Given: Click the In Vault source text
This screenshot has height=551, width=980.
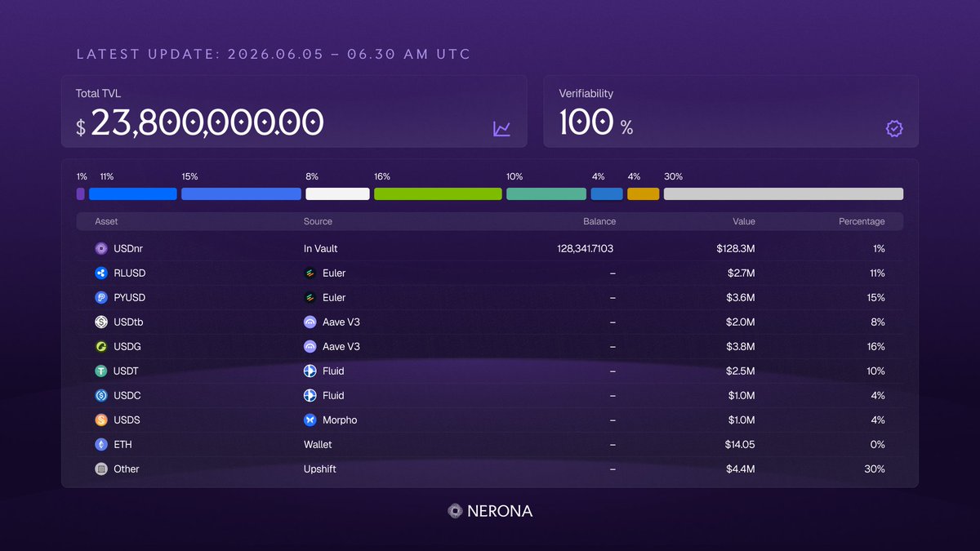Looking at the screenshot, I should tap(321, 248).
